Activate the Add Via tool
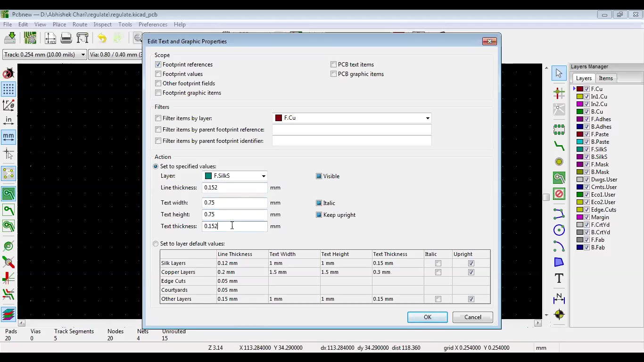This screenshot has width=644, height=362. (559, 162)
